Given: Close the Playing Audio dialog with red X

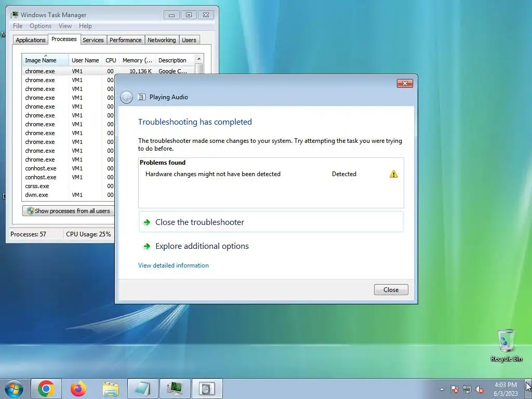Looking at the screenshot, I should tap(405, 84).
